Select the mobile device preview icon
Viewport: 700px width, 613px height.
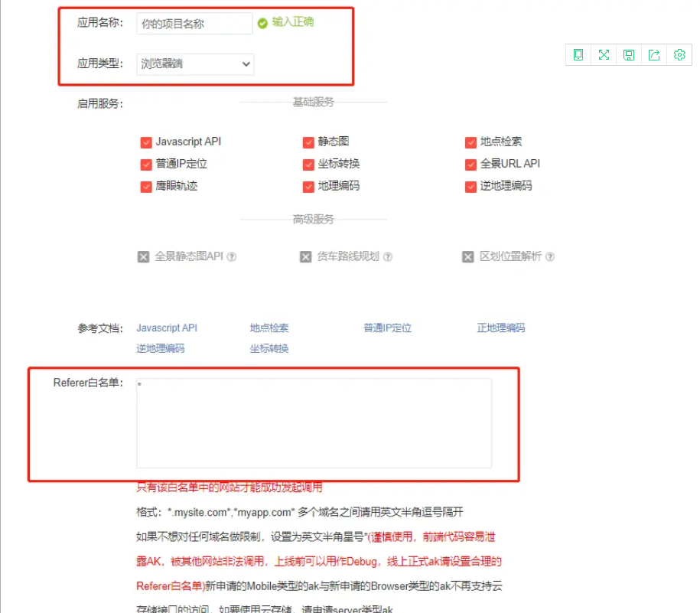[578, 54]
